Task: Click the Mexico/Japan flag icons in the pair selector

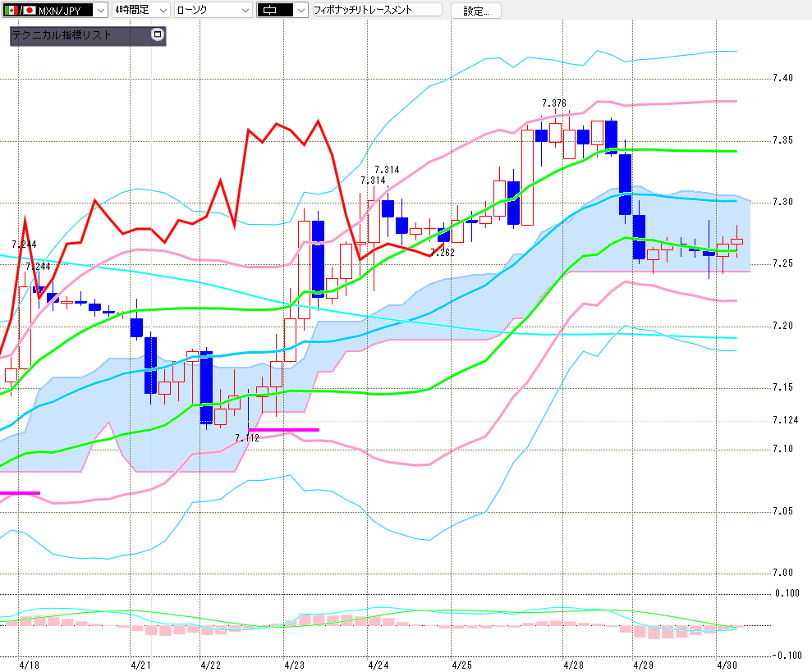Action: click(20, 10)
